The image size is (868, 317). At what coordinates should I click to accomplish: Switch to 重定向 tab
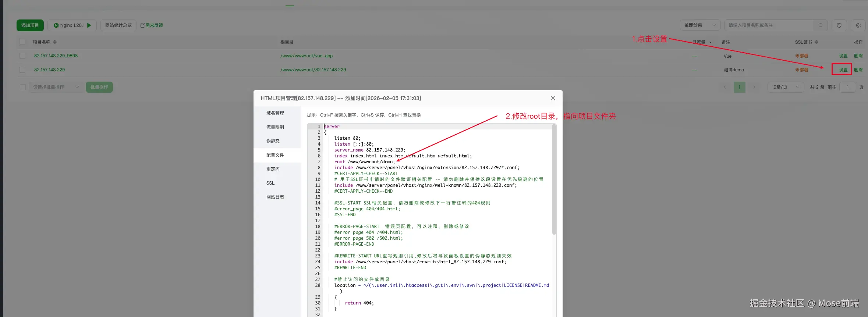(273, 169)
